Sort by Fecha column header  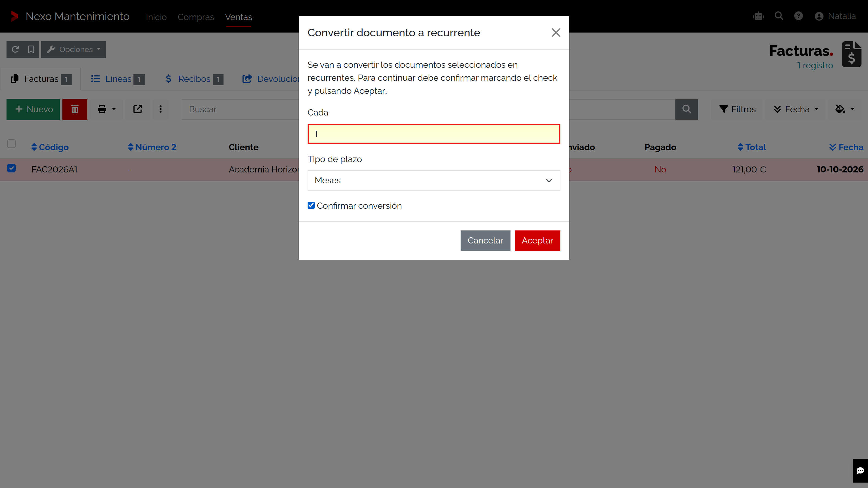pyautogui.click(x=846, y=147)
